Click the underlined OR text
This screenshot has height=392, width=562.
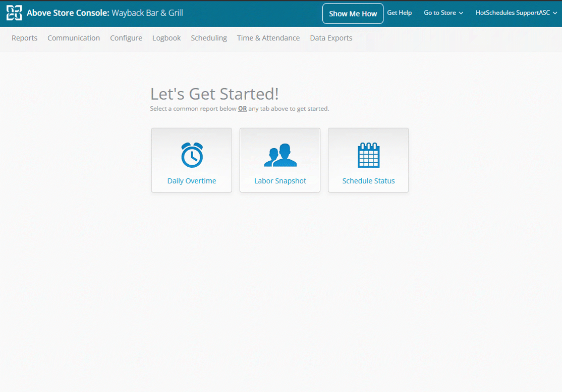(x=242, y=108)
